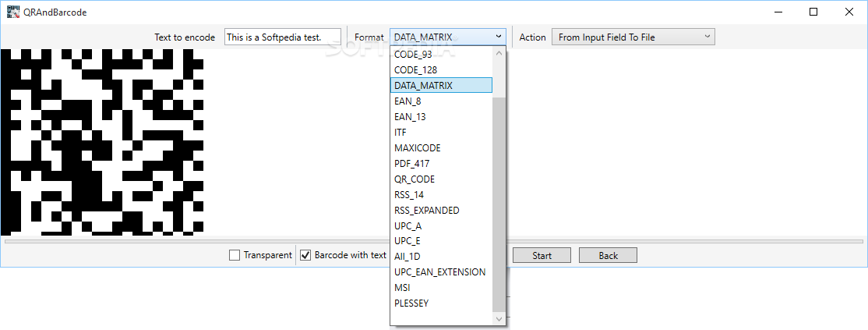Click the format list scrollbar thumb
Viewport: 868px width, 330px height.
coord(499,204)
